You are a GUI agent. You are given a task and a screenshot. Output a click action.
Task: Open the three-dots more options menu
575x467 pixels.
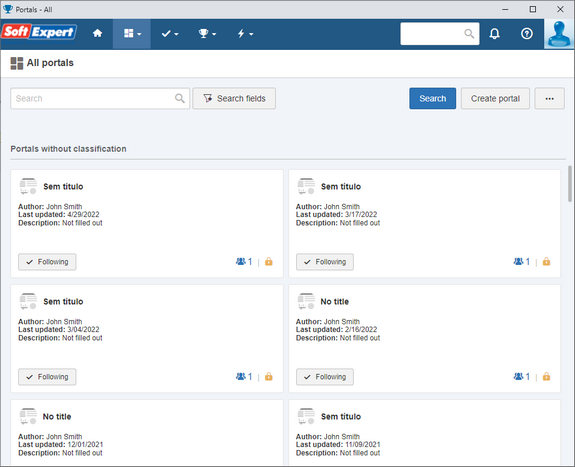coord(549,98)
